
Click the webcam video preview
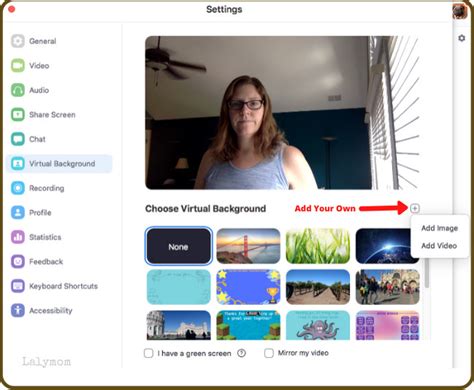(282, 113)
